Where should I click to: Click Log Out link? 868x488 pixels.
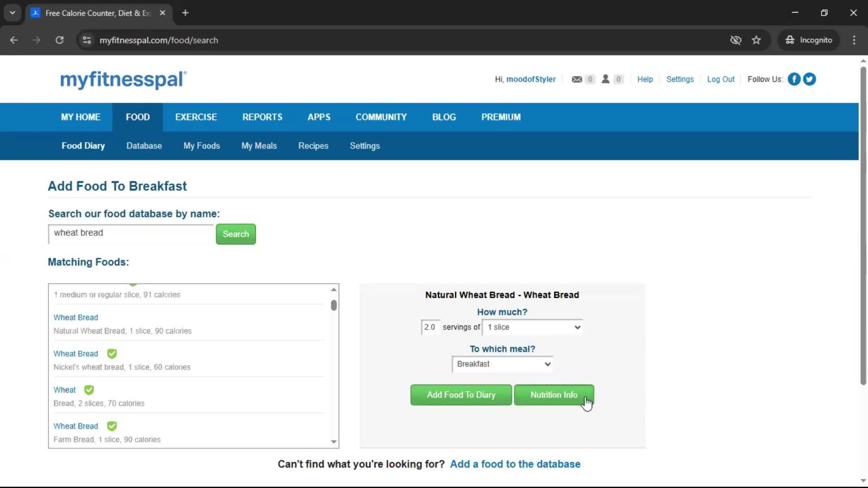[x=721, y=79]
